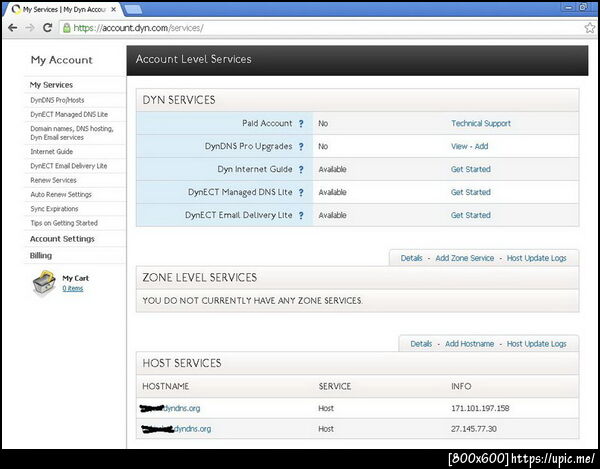Click the INFO column header

[461, 386]
